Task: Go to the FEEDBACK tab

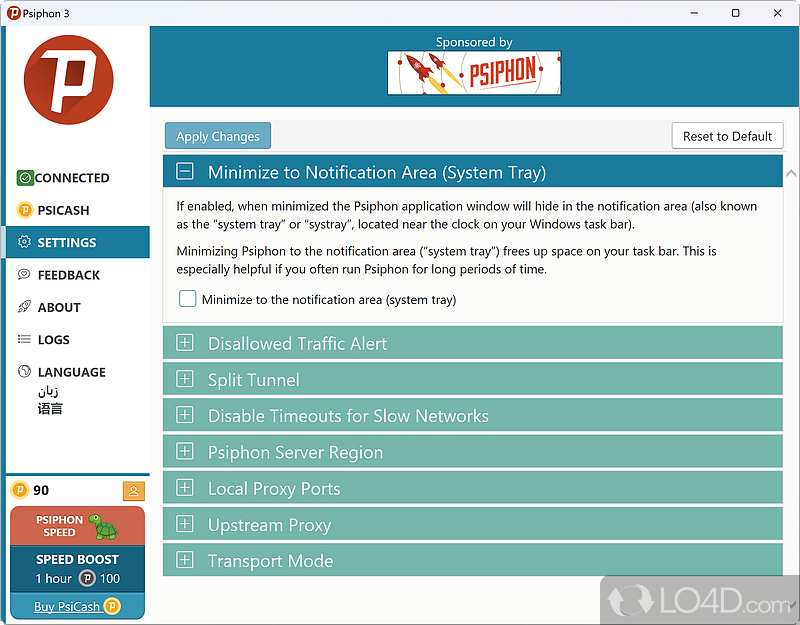Action: point(78,275)
